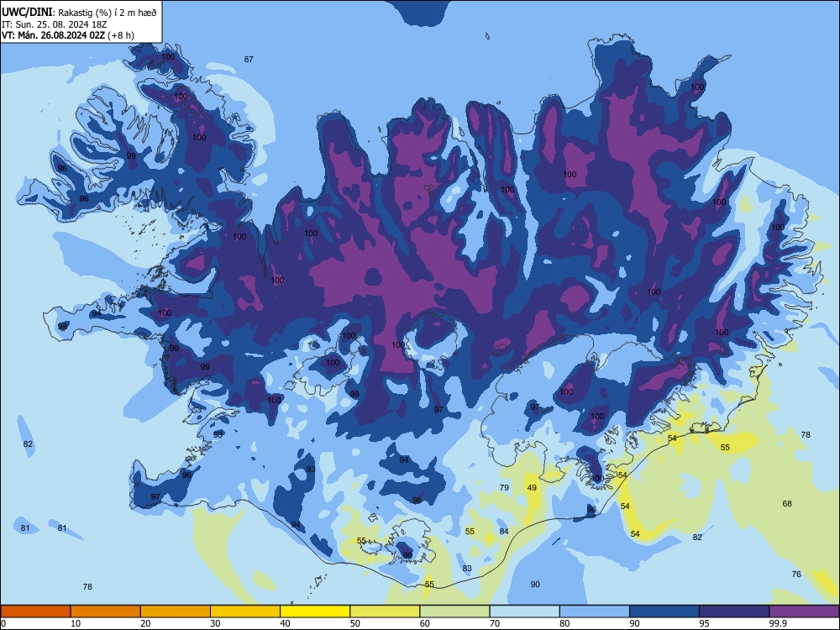
Task: Click the UWC/DINI title text
Action: [28, 13]
